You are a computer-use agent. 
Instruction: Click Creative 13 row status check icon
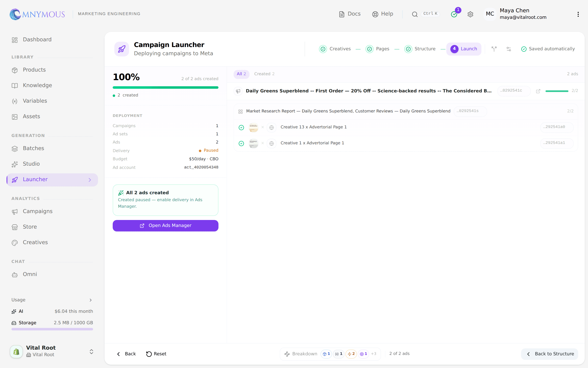click(241, 127)
